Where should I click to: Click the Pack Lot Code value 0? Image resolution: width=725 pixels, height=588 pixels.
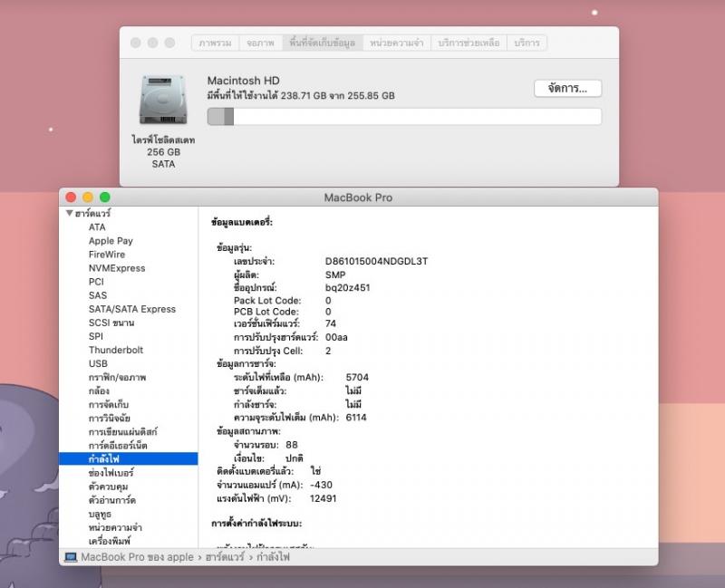[328, 301]
